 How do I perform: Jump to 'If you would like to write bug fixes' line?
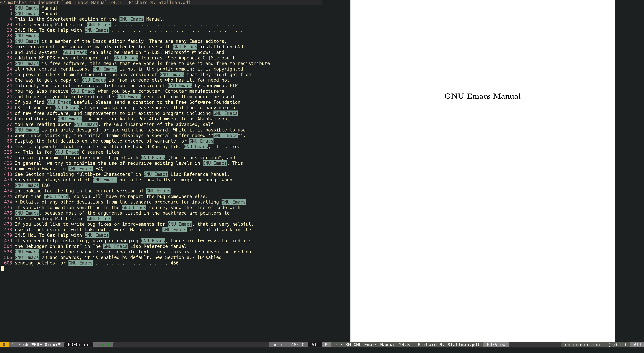pyautogui.click(x=134, y=224)
